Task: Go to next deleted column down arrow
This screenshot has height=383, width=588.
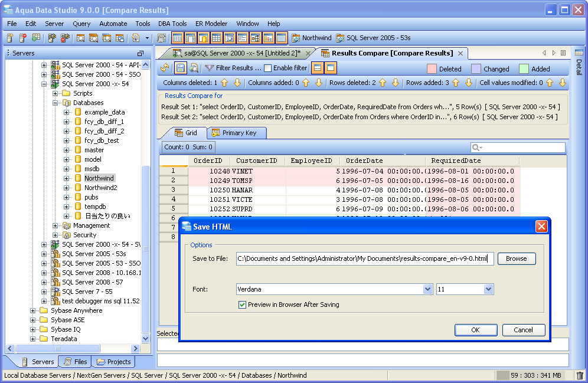Action: coord(237,83)
